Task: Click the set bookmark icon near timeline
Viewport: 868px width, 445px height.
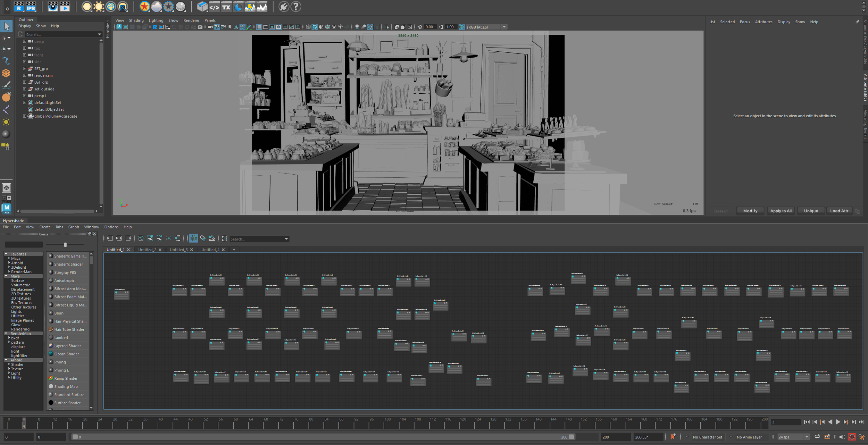Action: pos(673,437)
